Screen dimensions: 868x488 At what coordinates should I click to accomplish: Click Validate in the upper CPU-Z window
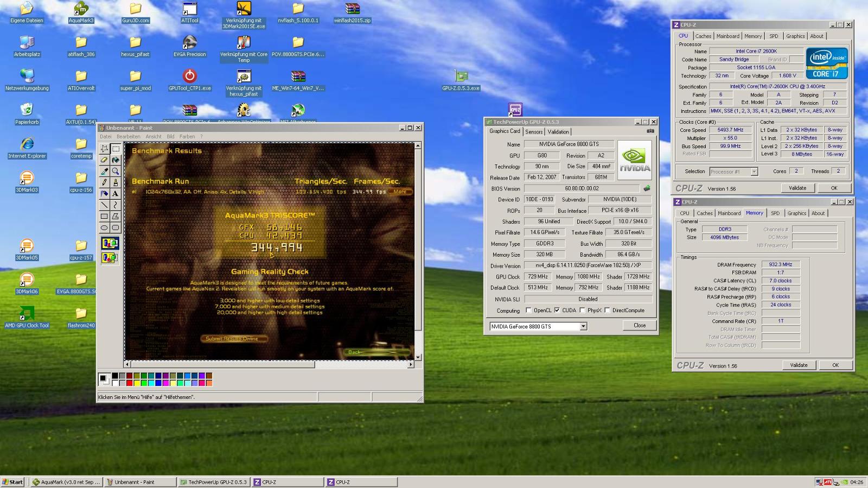pyautogui.click(x=797, y=188)
